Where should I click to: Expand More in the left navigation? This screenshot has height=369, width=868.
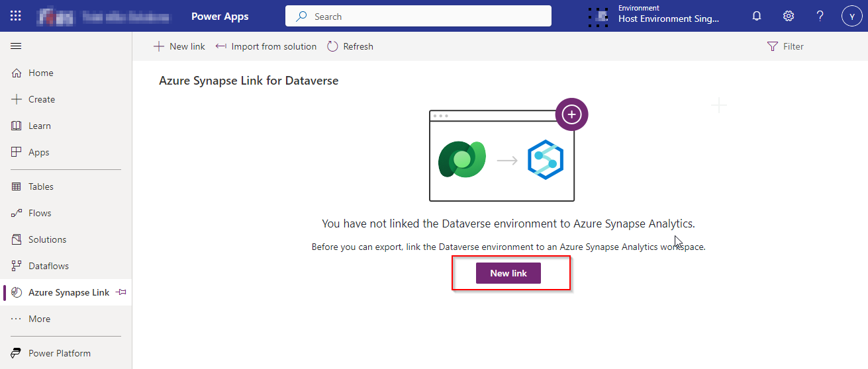(39, 319)
